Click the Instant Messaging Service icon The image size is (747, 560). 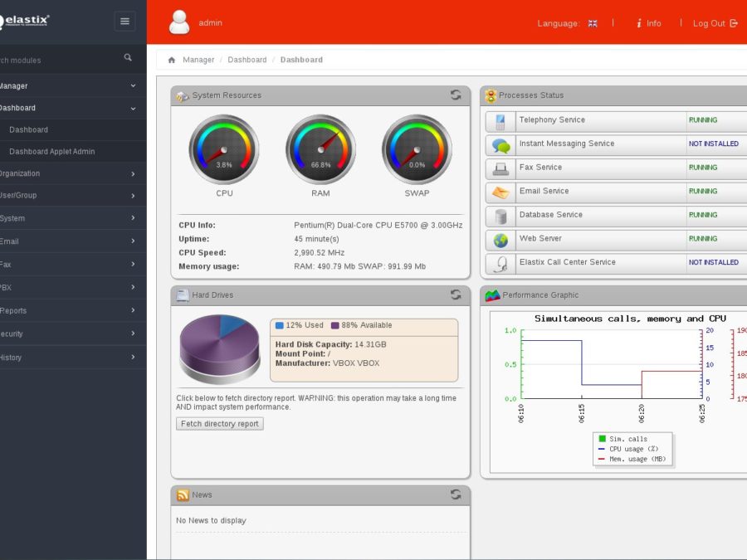[x=500, y=145]
